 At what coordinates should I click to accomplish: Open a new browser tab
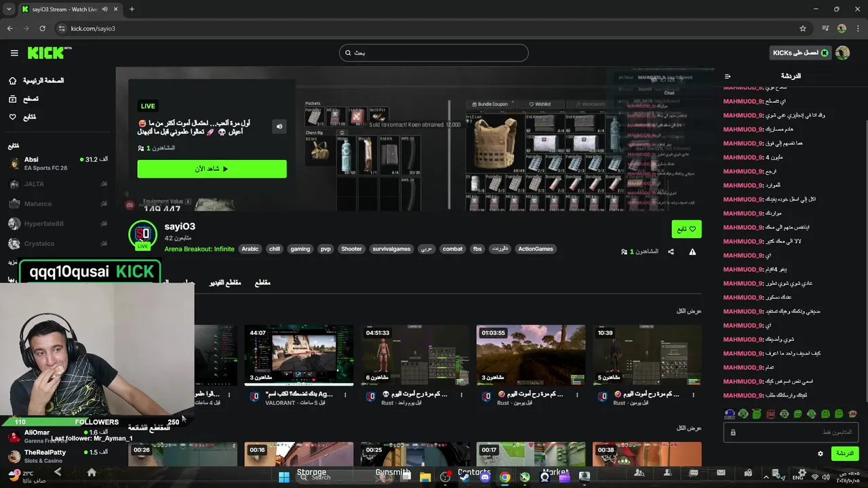132,9
